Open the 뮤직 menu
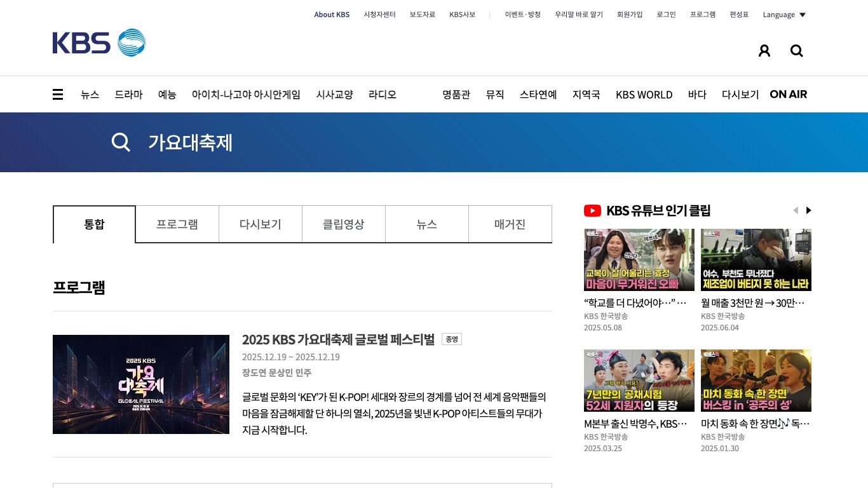Image resolution: width=868 pixels, height=488 pixels. (x=495, y=95)
